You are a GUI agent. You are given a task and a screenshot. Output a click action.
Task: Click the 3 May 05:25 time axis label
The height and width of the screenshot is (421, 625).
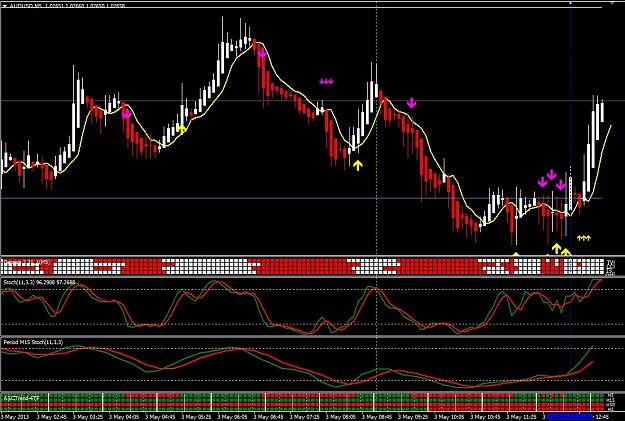(197, 417)
